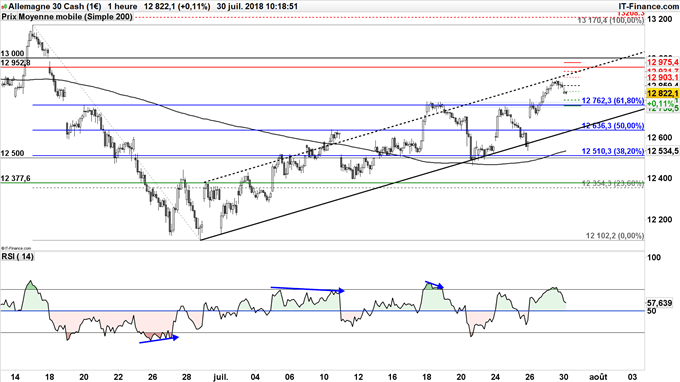This screenshot has width=680, height=382.
Task: Click the 10 date label on the time axis
Action: click(x=324, y=376)
